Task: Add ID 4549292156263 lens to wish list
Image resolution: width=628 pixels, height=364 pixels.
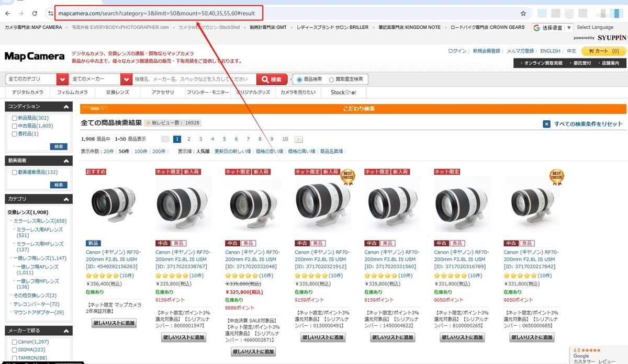Action: (114, 323)
